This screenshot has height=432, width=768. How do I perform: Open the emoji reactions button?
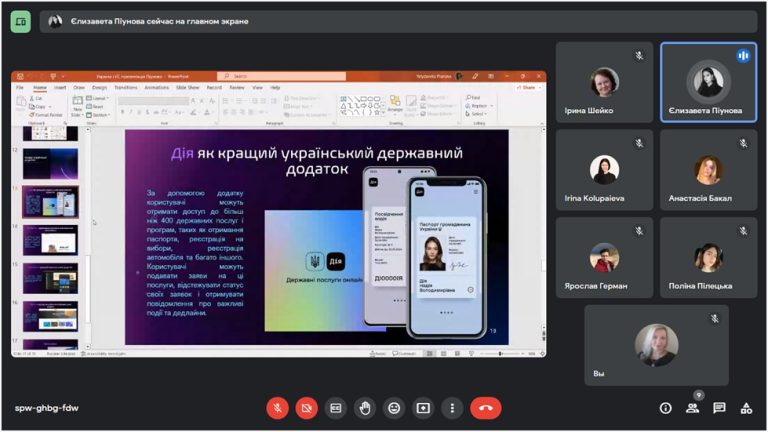[394, 408]
